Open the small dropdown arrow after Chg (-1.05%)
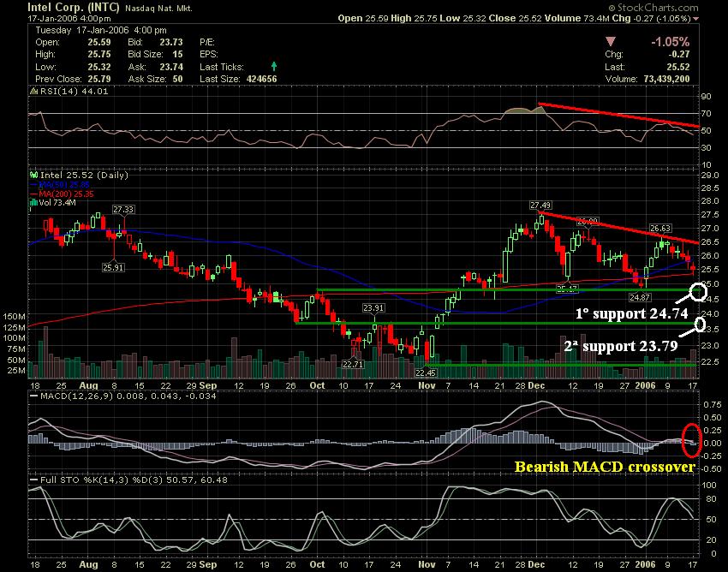The image size is (728, 572). pyautogui.click(x=695, y=19)
